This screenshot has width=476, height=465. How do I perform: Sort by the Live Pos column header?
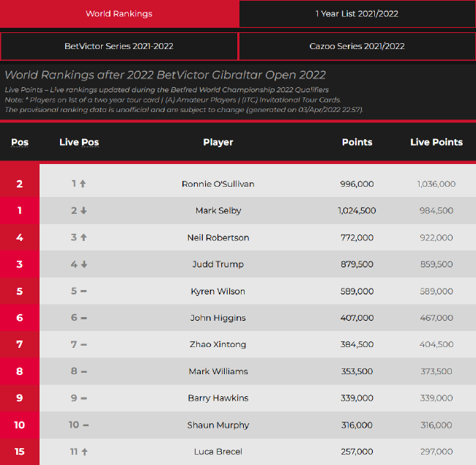coord(79,142)
